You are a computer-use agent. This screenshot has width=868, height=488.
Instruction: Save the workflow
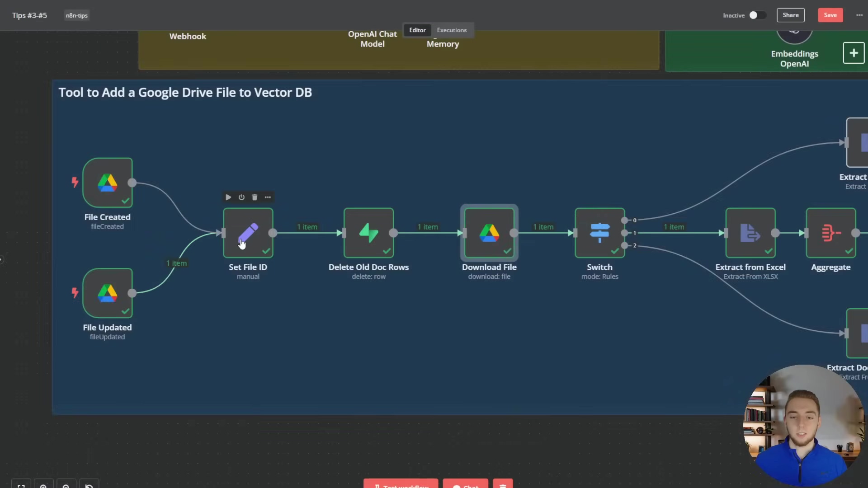click(x=830, y=15)
